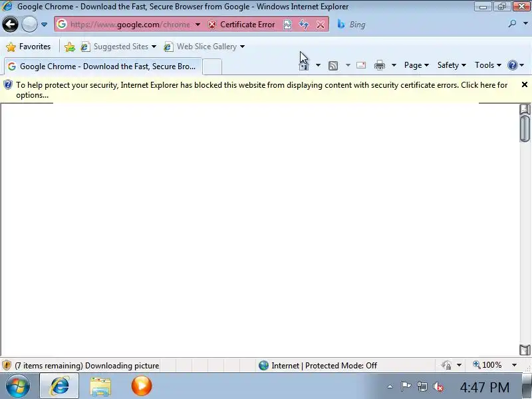This screenshot has width=532, height=399.
Task: Click the vertical scrollbar thumb
Action: (525, 128)
